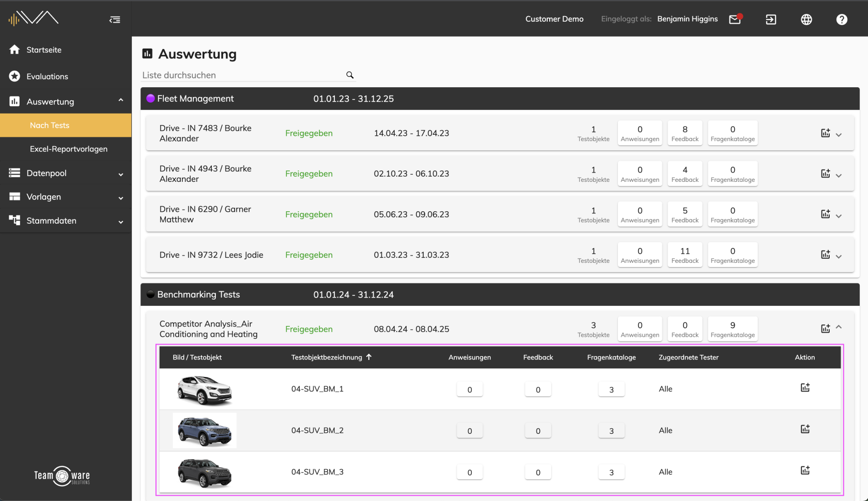This screenshot has height=501, width=868.
Task: Open the Evaluations menu item
Action: click(66, 76)
